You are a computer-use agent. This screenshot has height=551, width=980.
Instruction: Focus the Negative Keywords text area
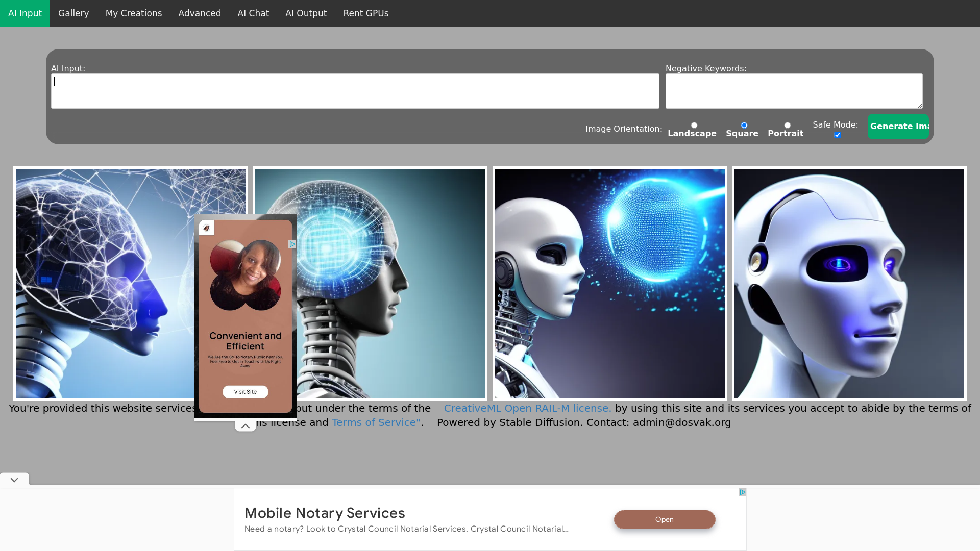794,91
